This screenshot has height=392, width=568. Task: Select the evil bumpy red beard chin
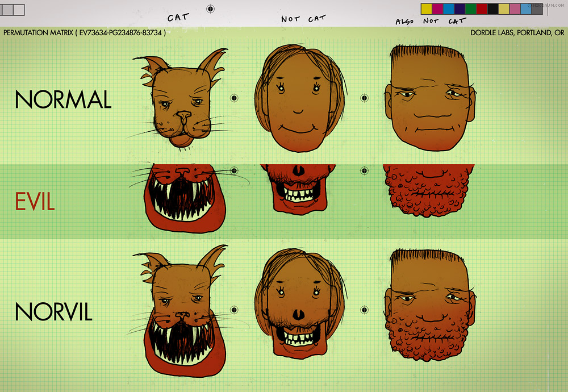pos(430,190)
